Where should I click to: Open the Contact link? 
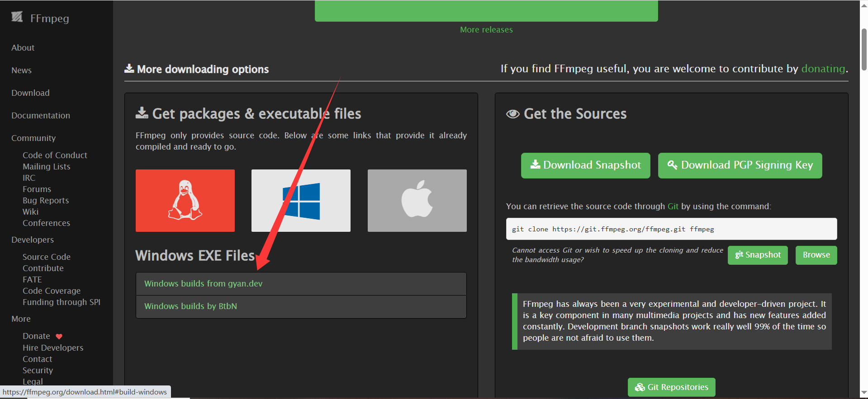point(38,359)
